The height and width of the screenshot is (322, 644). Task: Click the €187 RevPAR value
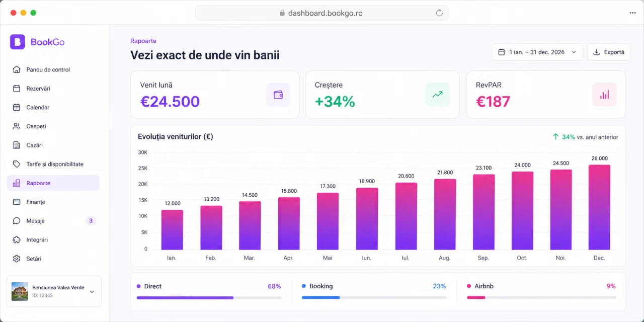click(x=493, y=101)
